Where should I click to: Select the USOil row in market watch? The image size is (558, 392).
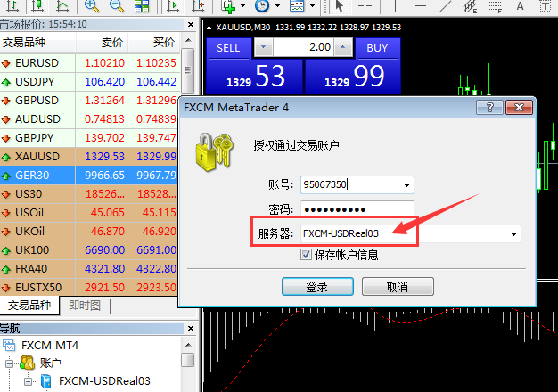(89, 213)
